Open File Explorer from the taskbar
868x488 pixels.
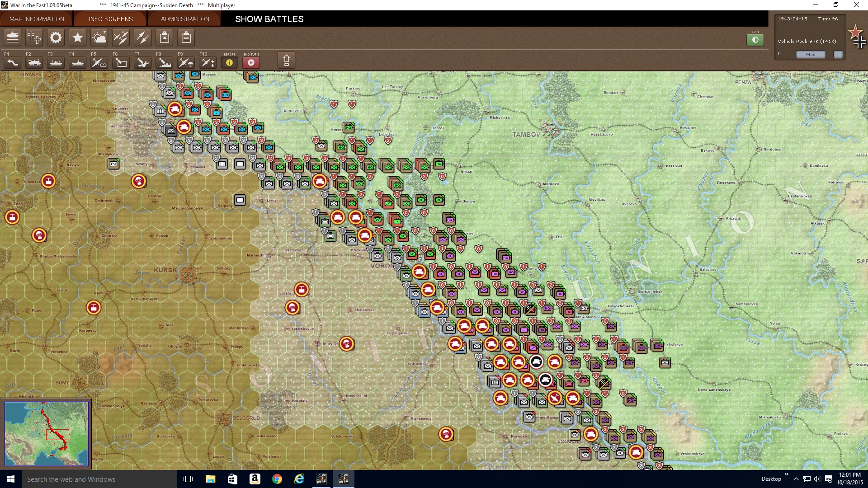click(210, 479)
